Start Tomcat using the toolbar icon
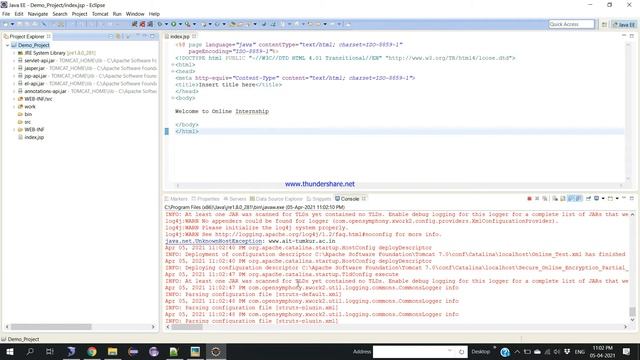Screen dimensions: 640x360 pos(134,24)
